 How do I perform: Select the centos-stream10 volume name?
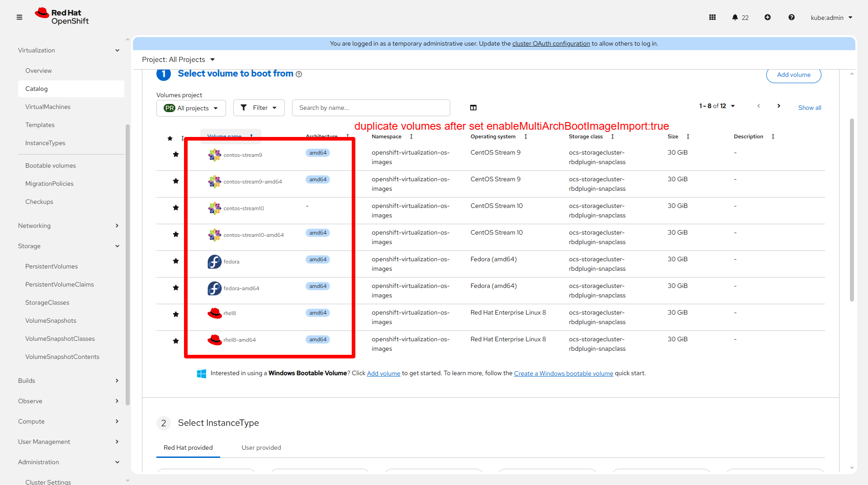click(x=244, y=208)
